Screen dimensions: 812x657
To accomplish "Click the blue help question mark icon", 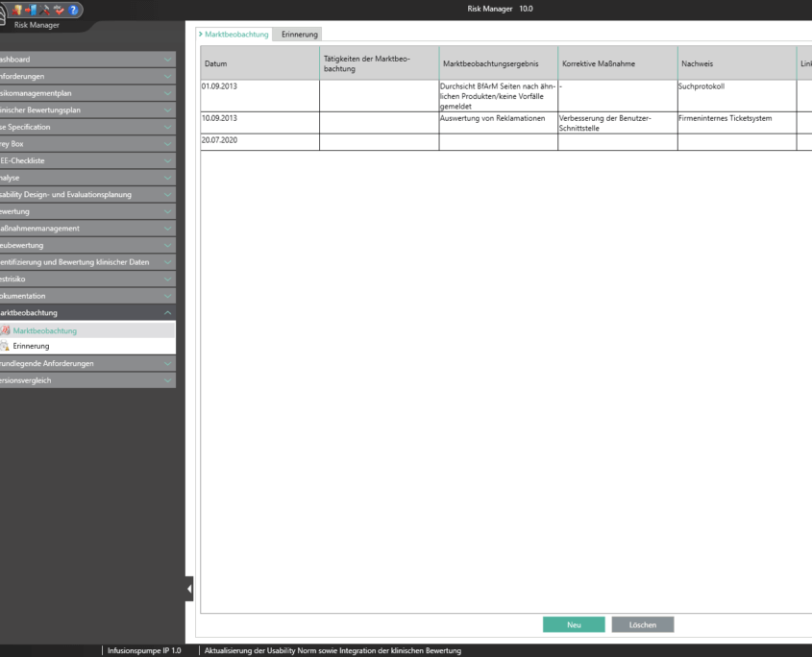I will coord(73,10).
